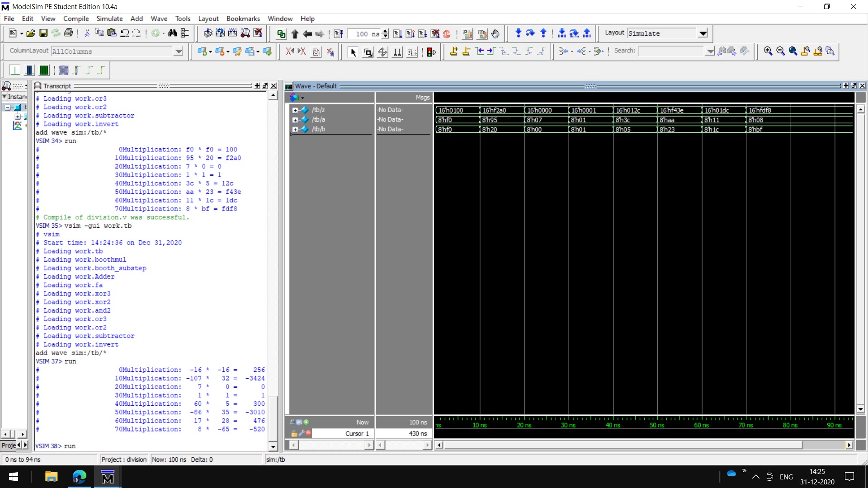Click the Restart simulation icon
Screen dimensions: 868x488
pos(339,34)
